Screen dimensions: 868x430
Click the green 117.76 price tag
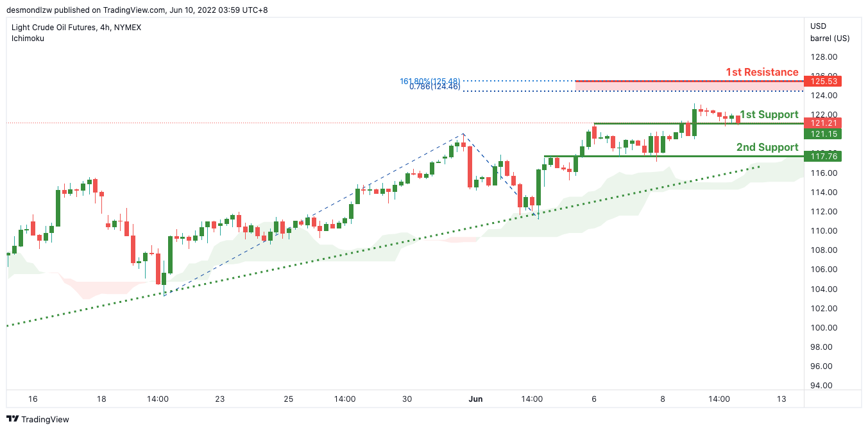pos(825,156)
